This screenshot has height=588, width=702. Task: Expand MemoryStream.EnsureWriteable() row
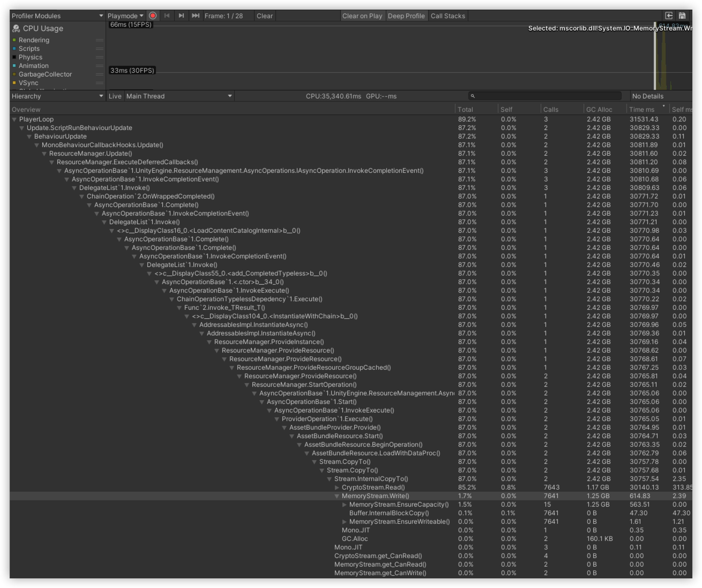click(345, 522)
